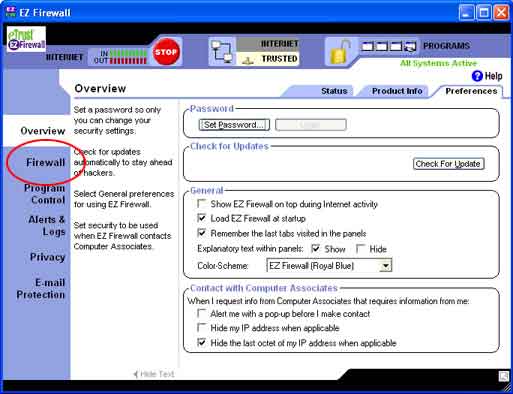Click the red STOP button icon

166,52
